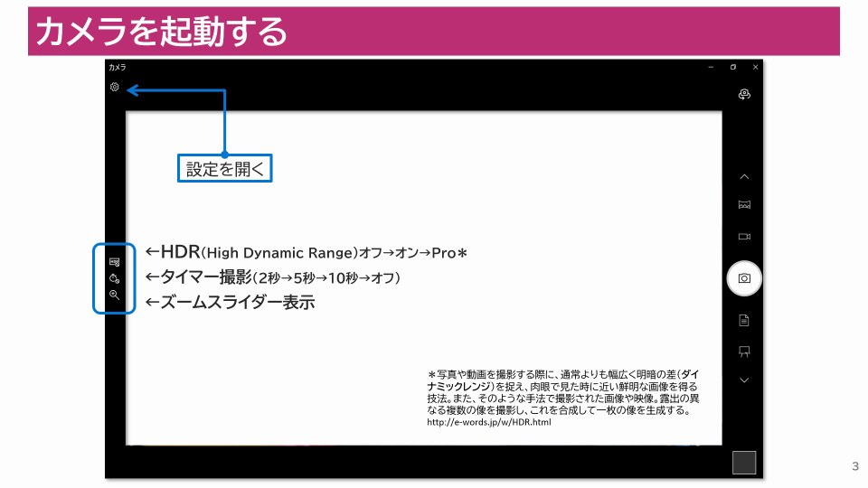
Task: Show the zoom slider control
Action: coord(114,295)
